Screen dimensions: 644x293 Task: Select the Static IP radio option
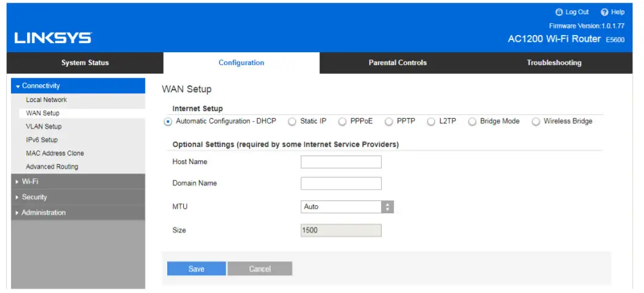click(x=292, y=122)
